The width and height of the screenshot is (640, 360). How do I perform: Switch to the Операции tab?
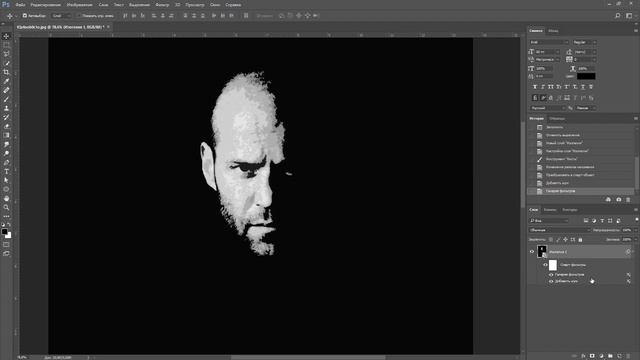[x=557, y=119]
